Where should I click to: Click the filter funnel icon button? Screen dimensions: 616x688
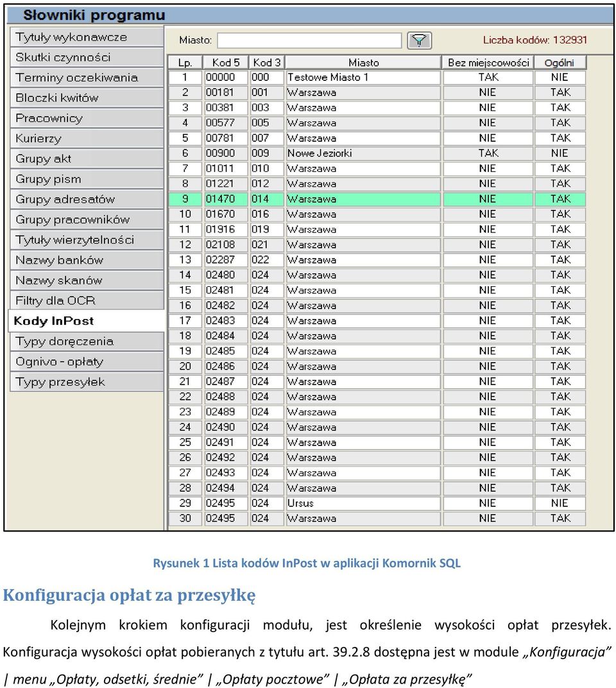[420, 40]
